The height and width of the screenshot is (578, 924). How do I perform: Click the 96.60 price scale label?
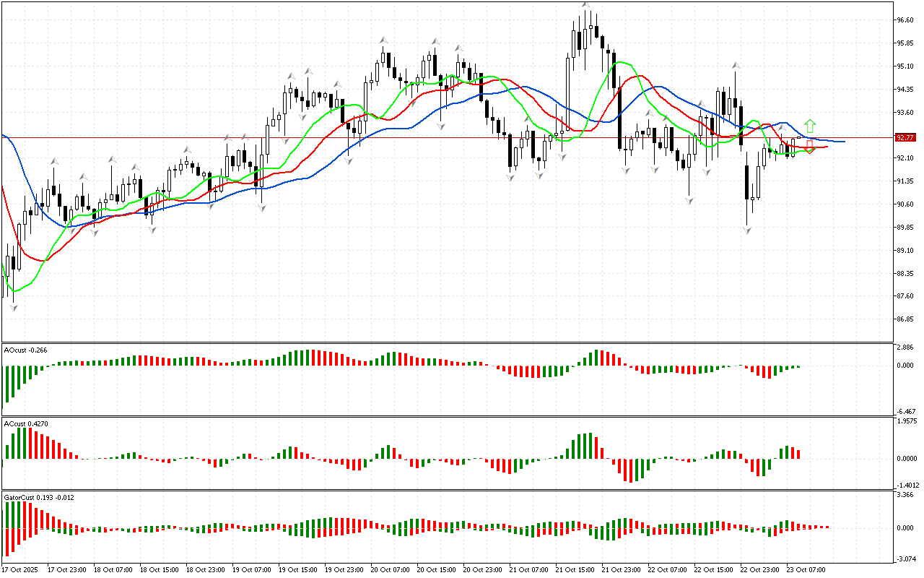point(905,20)
